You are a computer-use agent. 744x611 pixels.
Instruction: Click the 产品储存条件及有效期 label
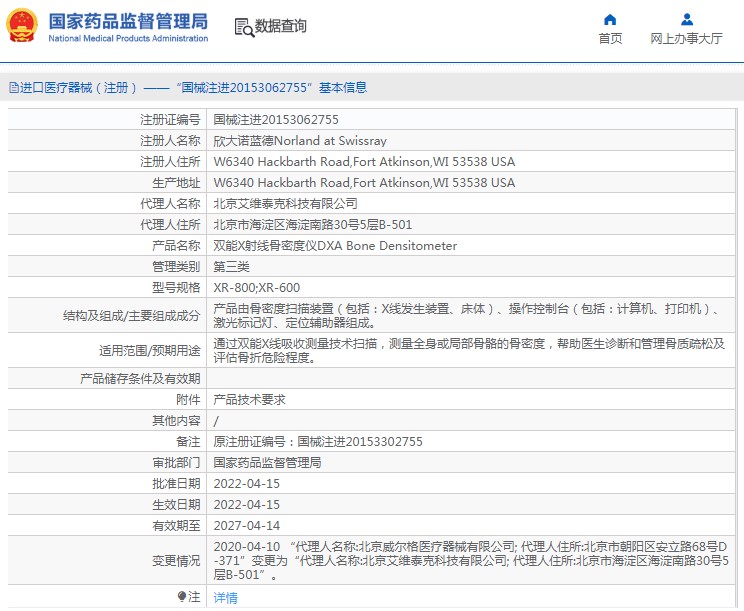tap(140, 379)
